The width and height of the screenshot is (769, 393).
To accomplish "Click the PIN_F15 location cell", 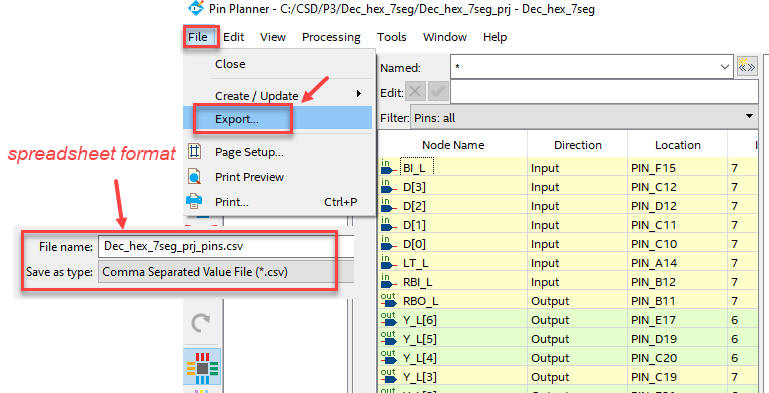I will click(677, 168).
